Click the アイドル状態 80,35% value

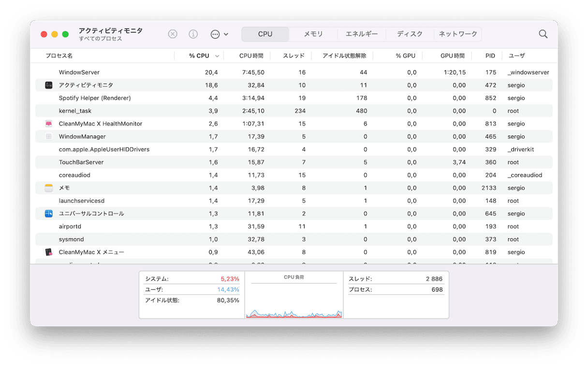[228, 300]
